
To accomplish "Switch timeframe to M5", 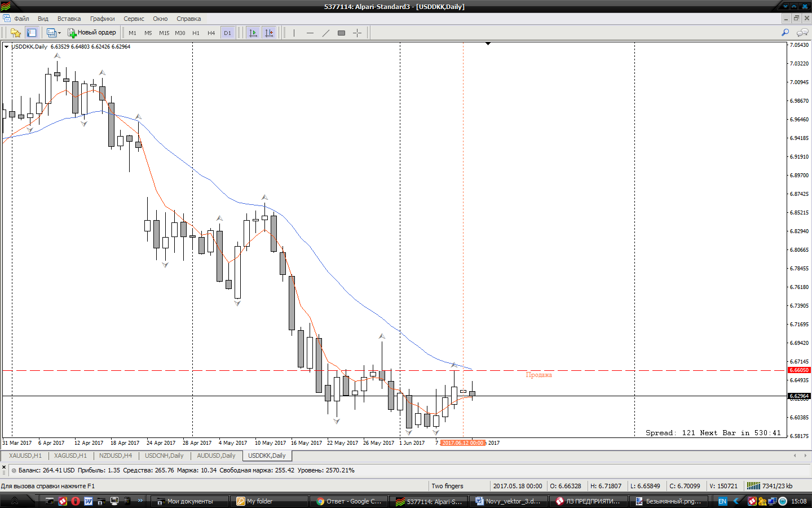I will (x=148, y=33).
